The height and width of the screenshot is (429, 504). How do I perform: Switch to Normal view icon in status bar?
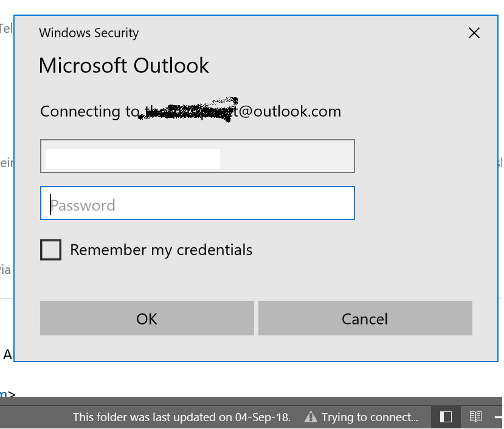tap(446, 417)
